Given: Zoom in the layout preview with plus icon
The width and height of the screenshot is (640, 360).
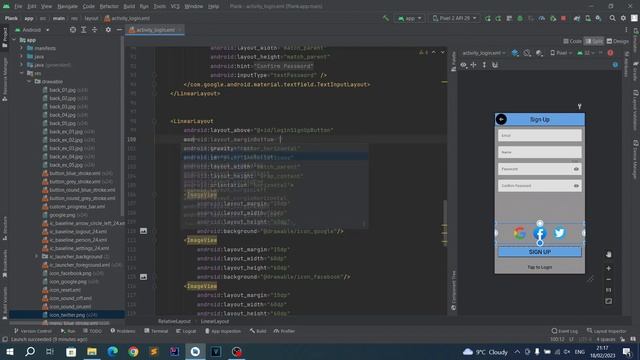Looking at the screenshot, I should pos(609,268).
